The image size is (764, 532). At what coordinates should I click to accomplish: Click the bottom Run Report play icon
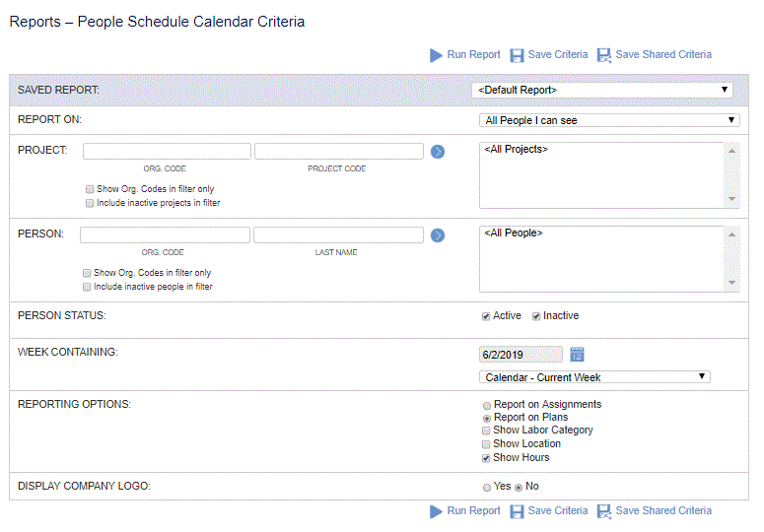coord(436,511)
